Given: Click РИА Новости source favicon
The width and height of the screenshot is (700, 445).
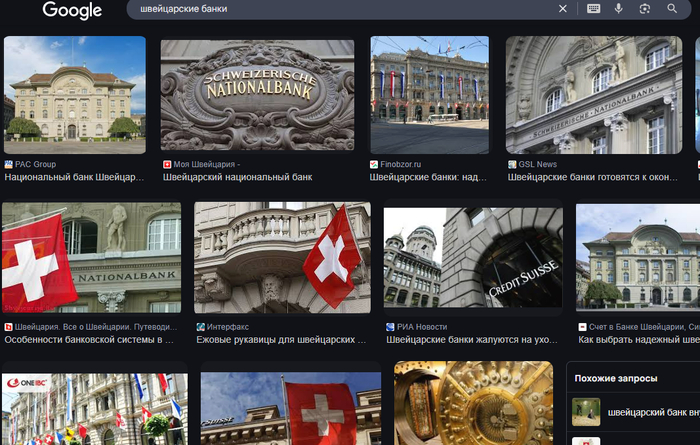Looking at the screenshot, I should (390, 327).
